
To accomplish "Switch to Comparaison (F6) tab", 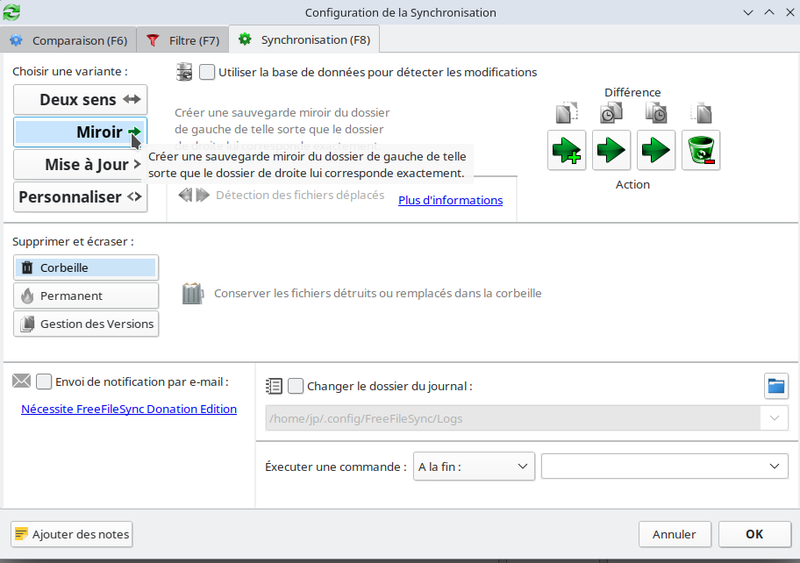I will click(68, 40).
